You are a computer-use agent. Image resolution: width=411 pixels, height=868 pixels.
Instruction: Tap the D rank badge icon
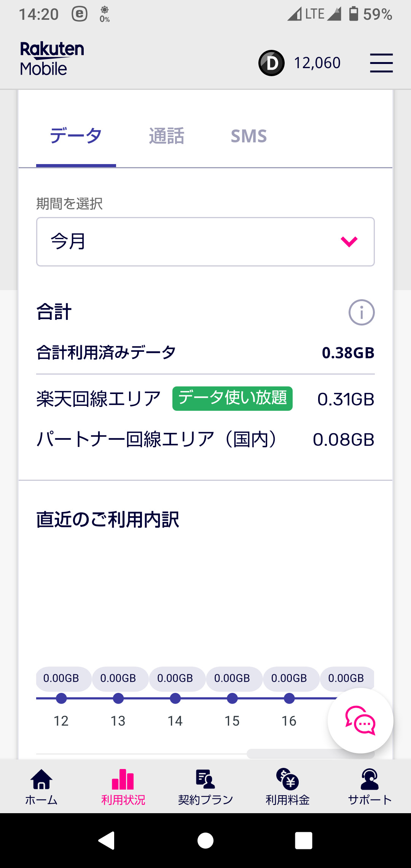pos(271,63)
